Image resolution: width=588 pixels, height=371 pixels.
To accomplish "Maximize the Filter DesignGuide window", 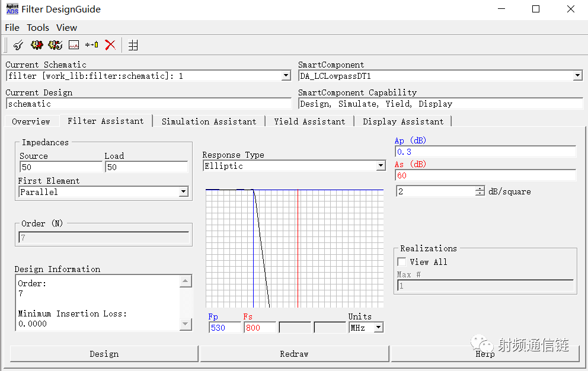I will pyautogui.click(x=536, y=9).
